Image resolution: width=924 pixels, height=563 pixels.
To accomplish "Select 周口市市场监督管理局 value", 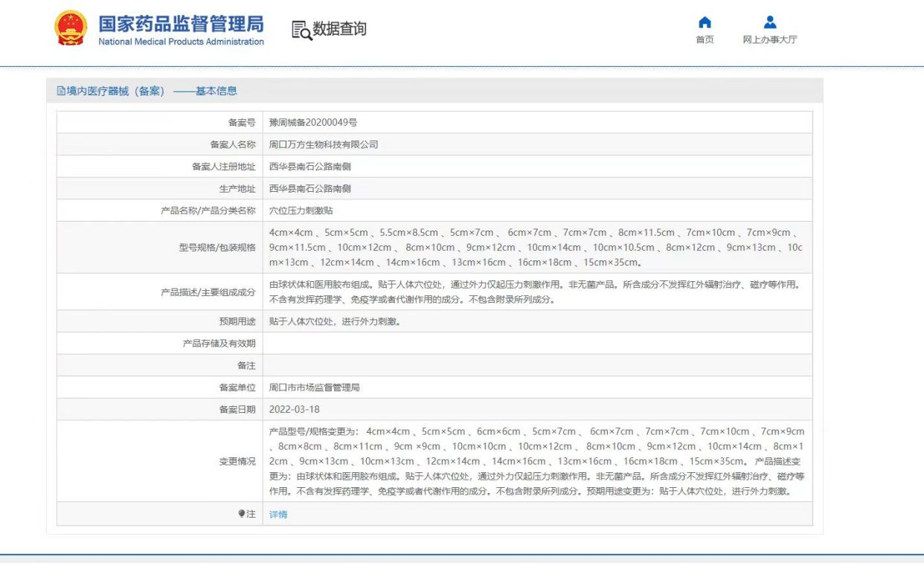I will (315, 387).
